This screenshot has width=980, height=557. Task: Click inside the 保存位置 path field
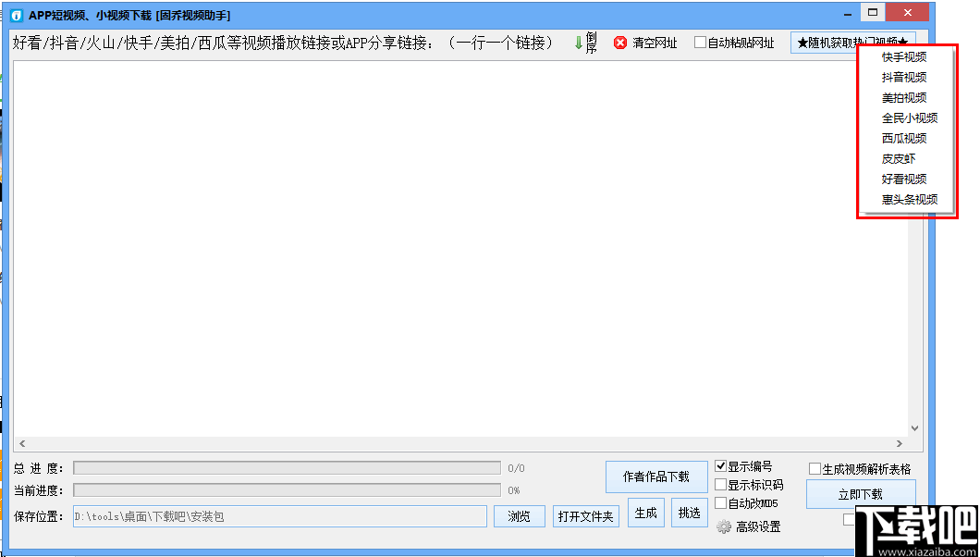tap(277, 516)
